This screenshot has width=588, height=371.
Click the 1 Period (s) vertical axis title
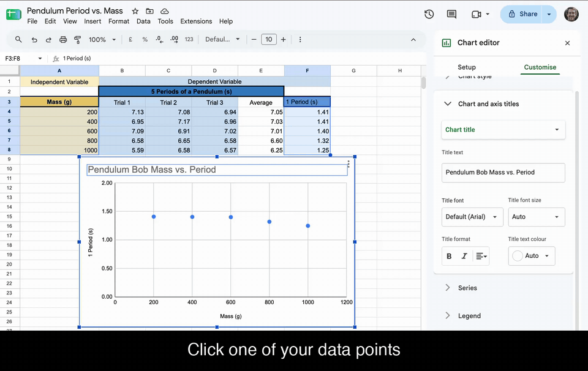click(x=91, y=242)
